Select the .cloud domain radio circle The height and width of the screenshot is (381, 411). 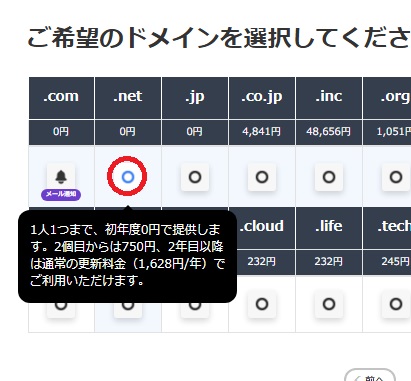tap(262, 304)
